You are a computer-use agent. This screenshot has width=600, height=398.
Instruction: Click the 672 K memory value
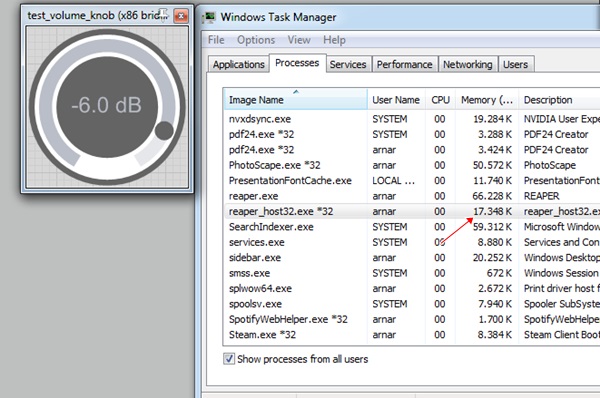click(x=499, y=273)
